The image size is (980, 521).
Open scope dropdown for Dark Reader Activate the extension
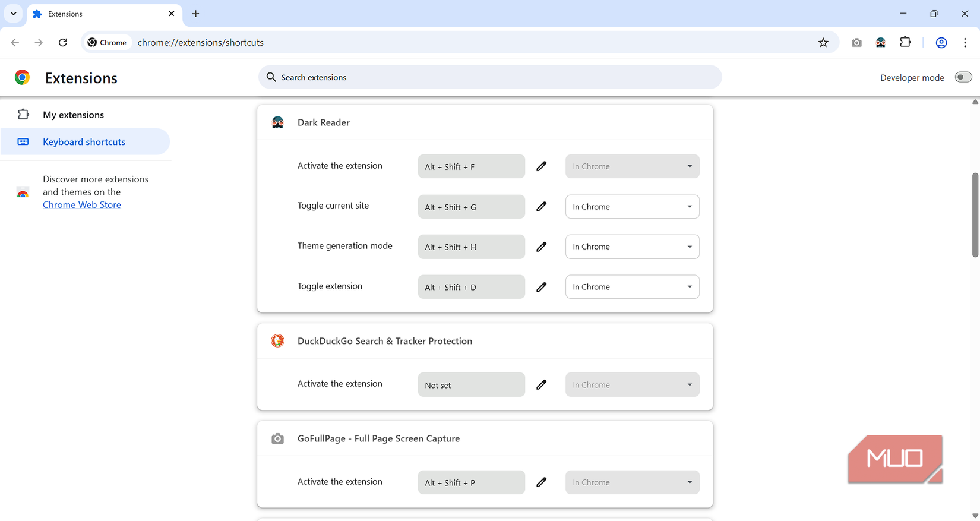(633, 166)
